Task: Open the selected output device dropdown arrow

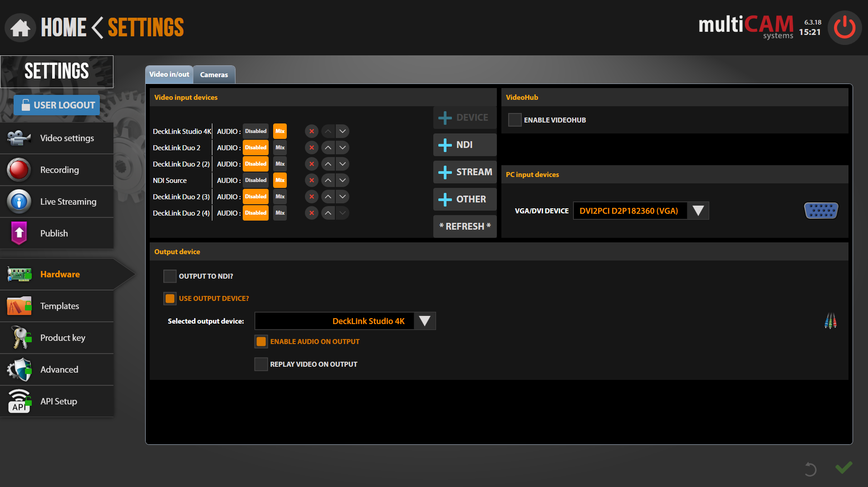Action: pyautogui.click(x=425, y=321)
